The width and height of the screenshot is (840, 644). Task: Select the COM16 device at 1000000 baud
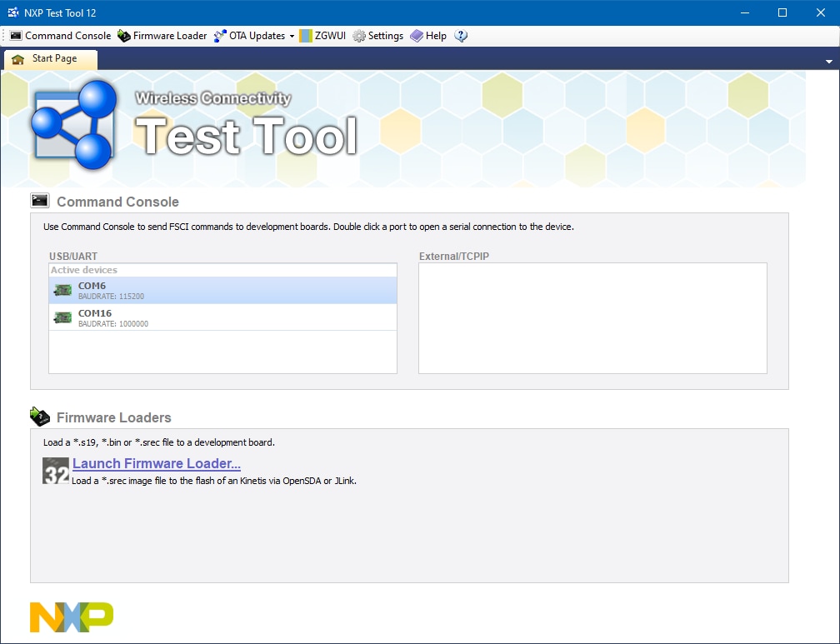pyautogui.click(x=222, y=317)
